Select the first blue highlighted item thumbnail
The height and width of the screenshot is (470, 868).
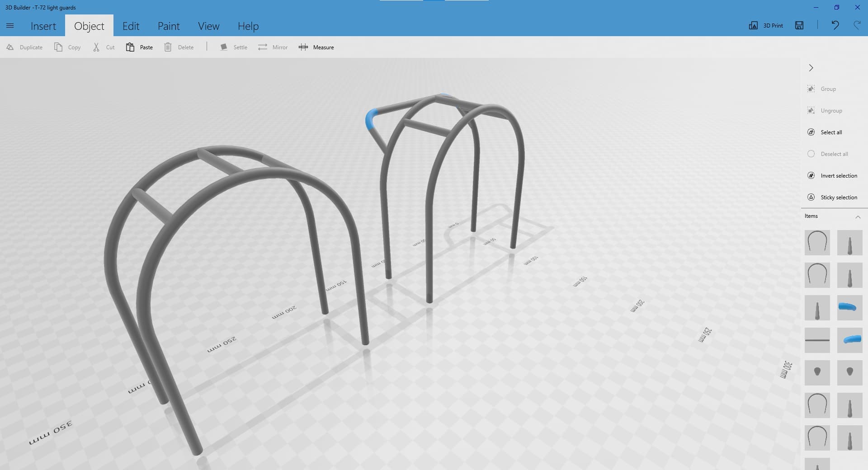click(849, 308)
